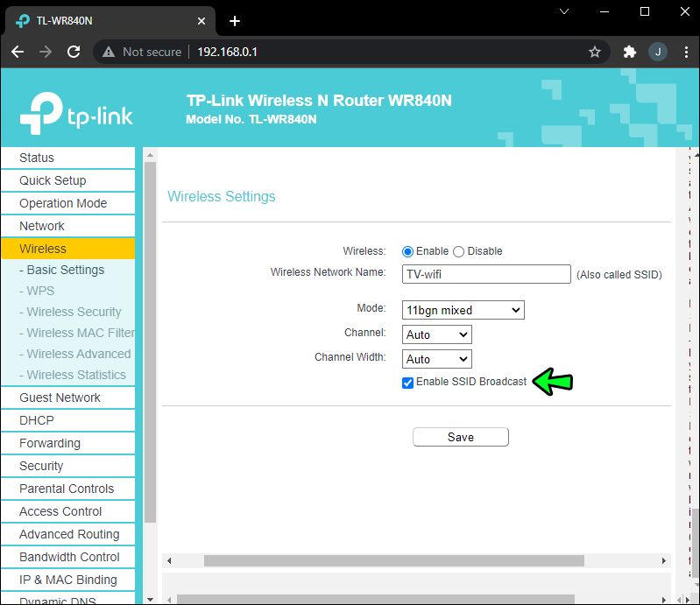This screenshot has height=605, width=700.
Task: Open the browser extensions puzzle icon
Action: coord(629,52)
